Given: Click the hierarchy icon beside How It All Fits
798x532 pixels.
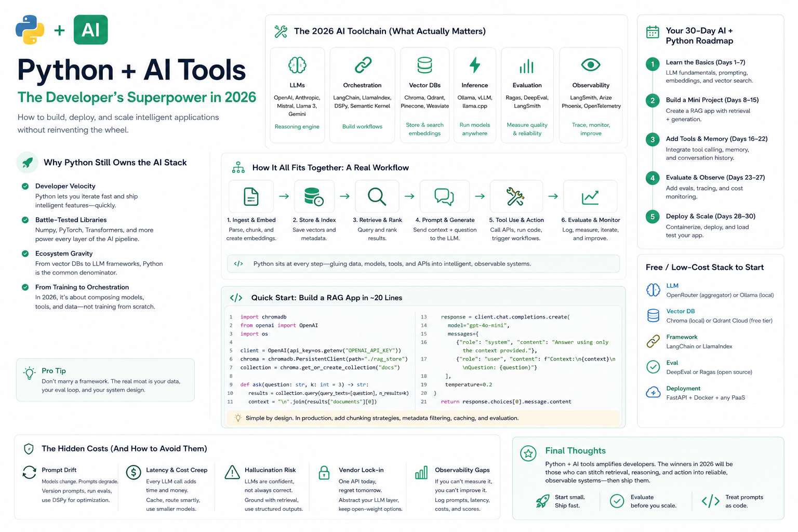Looking at the screenshot, I should coord(238,167).
